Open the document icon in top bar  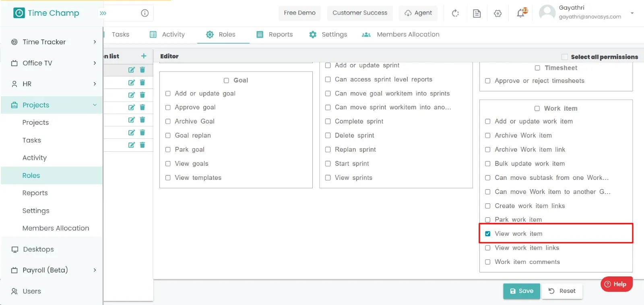477,13
